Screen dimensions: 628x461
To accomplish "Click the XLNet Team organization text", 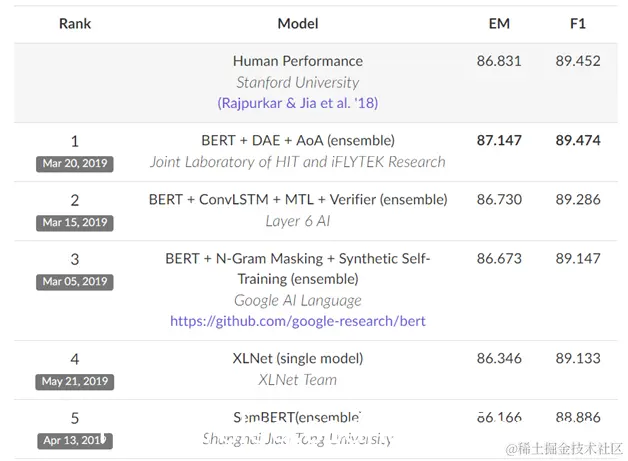I will 298,380.
